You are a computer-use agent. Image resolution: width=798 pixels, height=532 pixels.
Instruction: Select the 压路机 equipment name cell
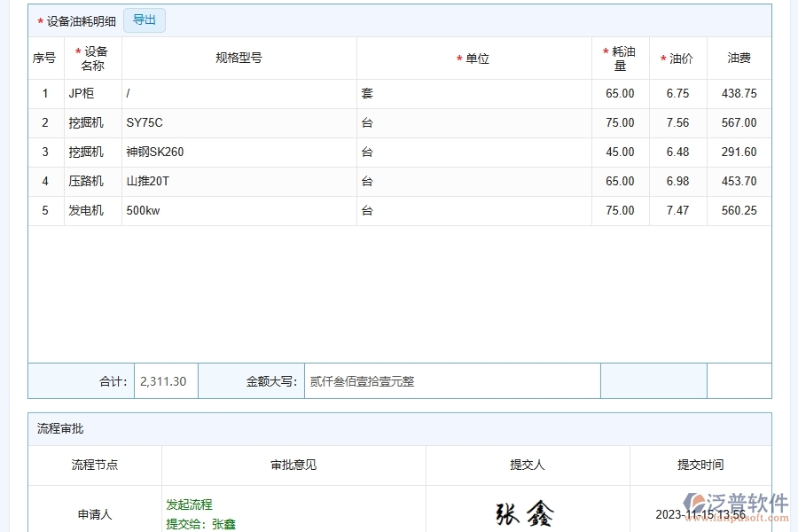point(91,181)
